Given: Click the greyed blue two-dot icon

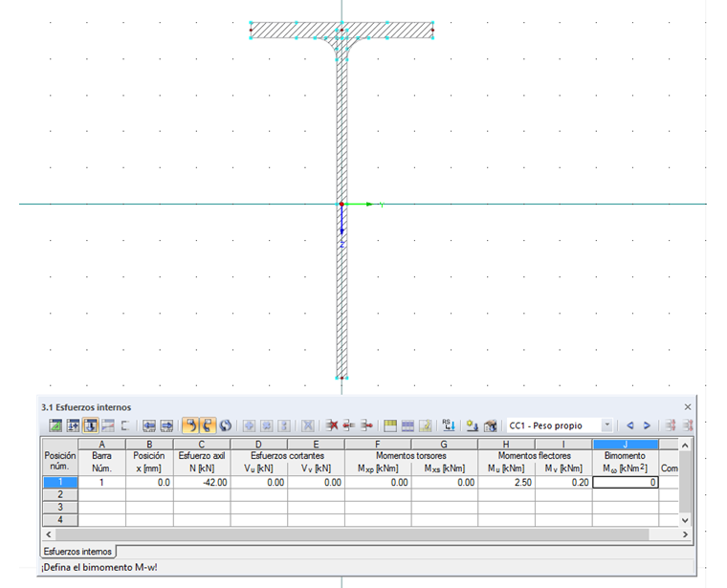Looking at the screenshot, I should coord(284,425).
